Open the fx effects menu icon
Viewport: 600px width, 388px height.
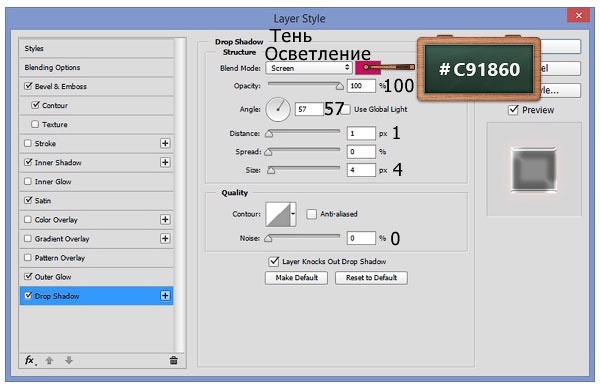[30, 360]
